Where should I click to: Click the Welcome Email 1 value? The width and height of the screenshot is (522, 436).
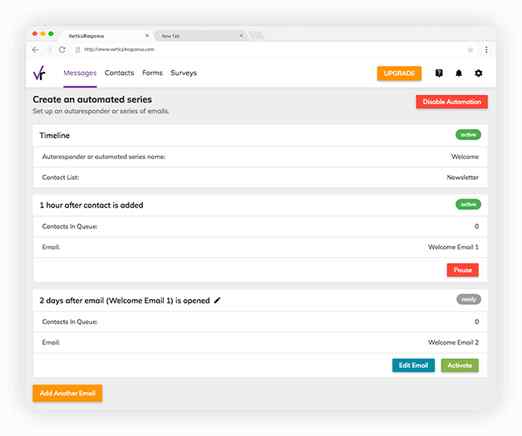pyautogui.click(x=453, y=247)
